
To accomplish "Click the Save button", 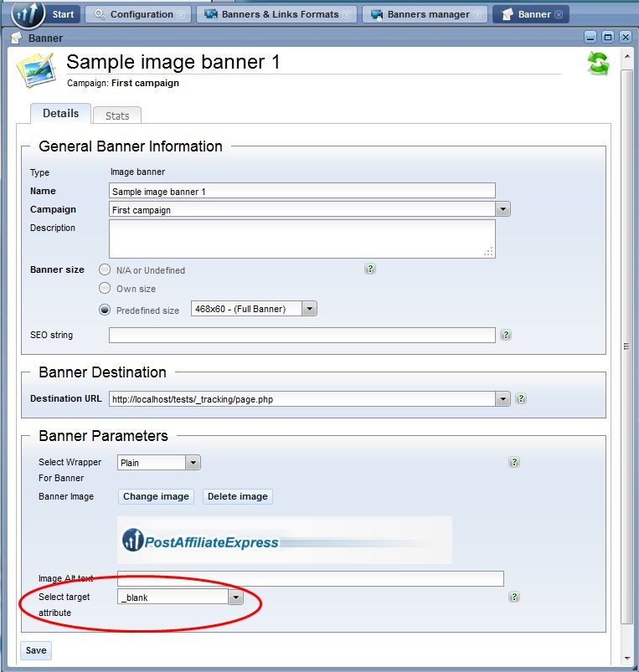I will pos(36,650).
